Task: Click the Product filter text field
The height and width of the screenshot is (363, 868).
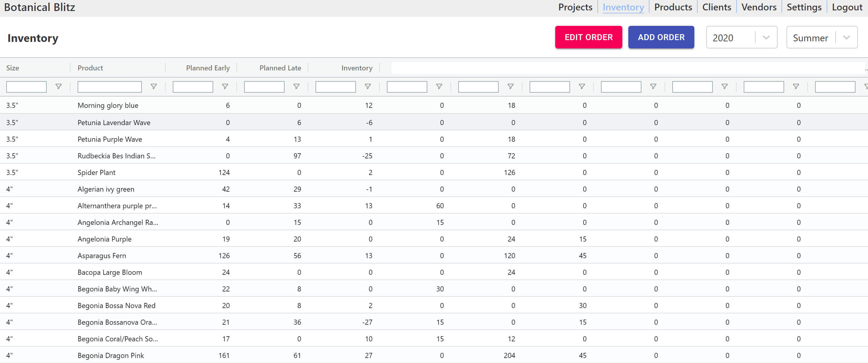Action: click(x=109, y=86)
